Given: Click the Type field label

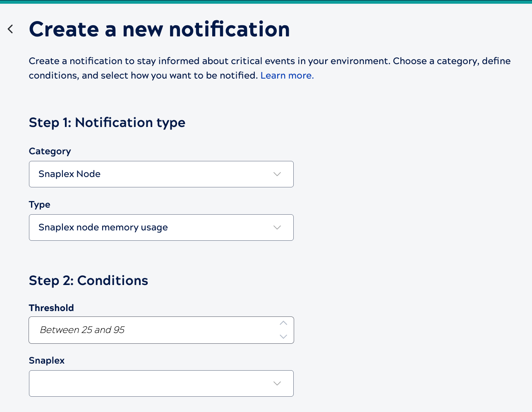Looking at the screenshot, I should pyautogui.click(x=40, y=205).
